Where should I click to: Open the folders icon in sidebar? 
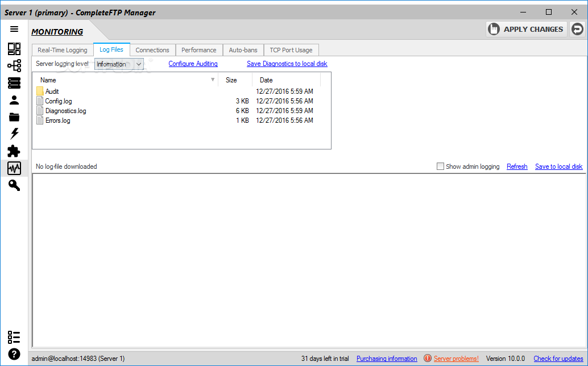pyautogui.click(x=14, y=117)
